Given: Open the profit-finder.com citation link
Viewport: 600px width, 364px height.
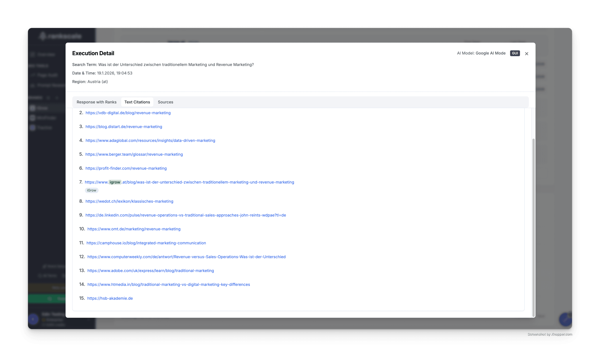Looking at the screenshot, I should click(126, 168).
